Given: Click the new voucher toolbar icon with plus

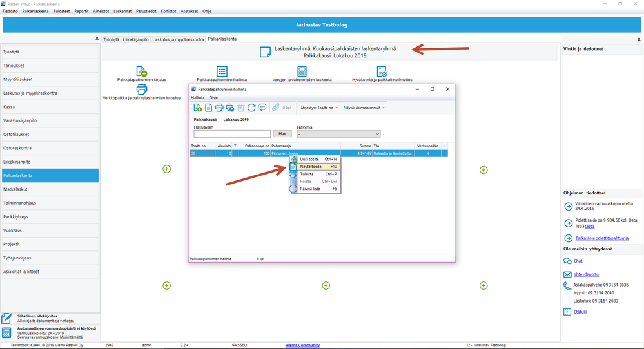Looking at the screenshot, I should [x=197, y=108].
